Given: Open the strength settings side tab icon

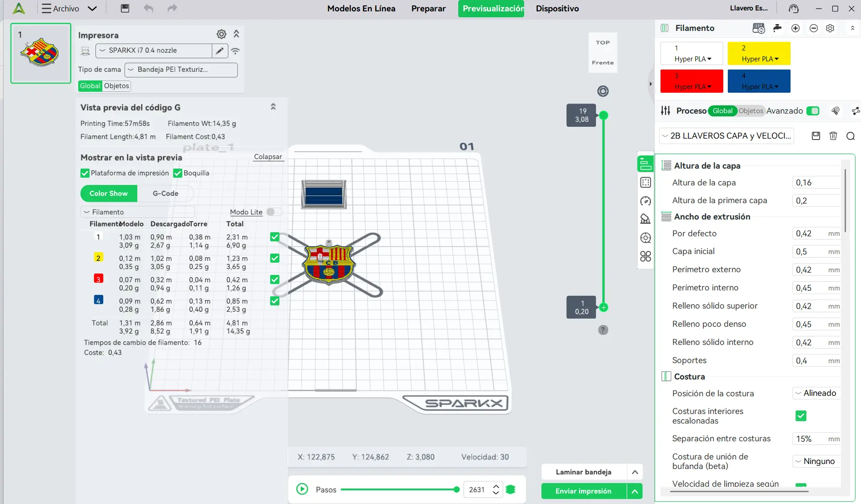Looking at the screenshot, I should point(646,183).
